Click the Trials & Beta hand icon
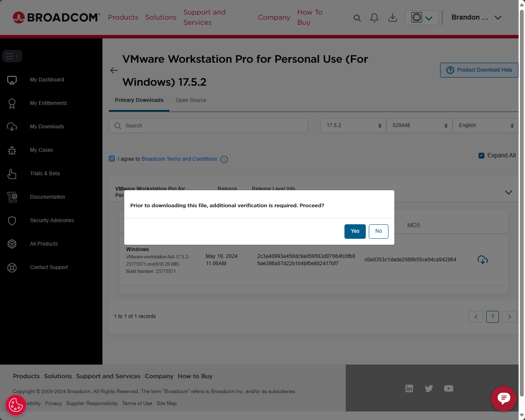525x420 pixels. click(x=12, y=174)
